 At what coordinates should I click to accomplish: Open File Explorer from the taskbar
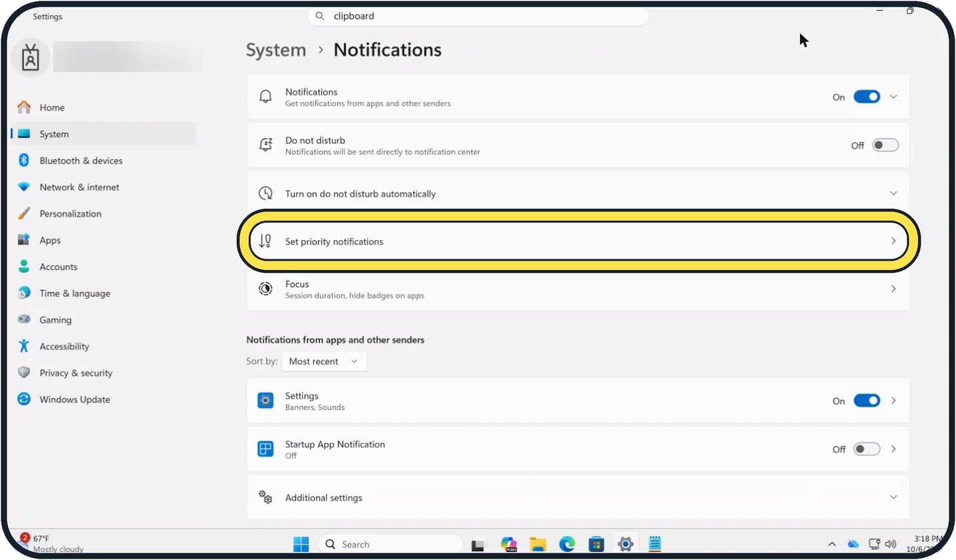[538, 544]
